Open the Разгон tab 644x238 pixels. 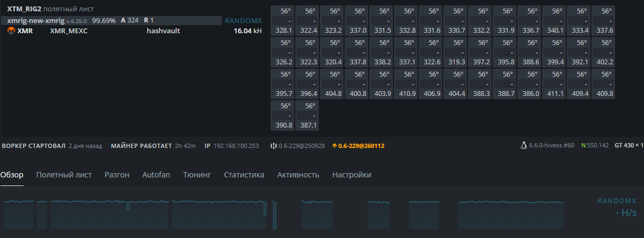(117, 175)
